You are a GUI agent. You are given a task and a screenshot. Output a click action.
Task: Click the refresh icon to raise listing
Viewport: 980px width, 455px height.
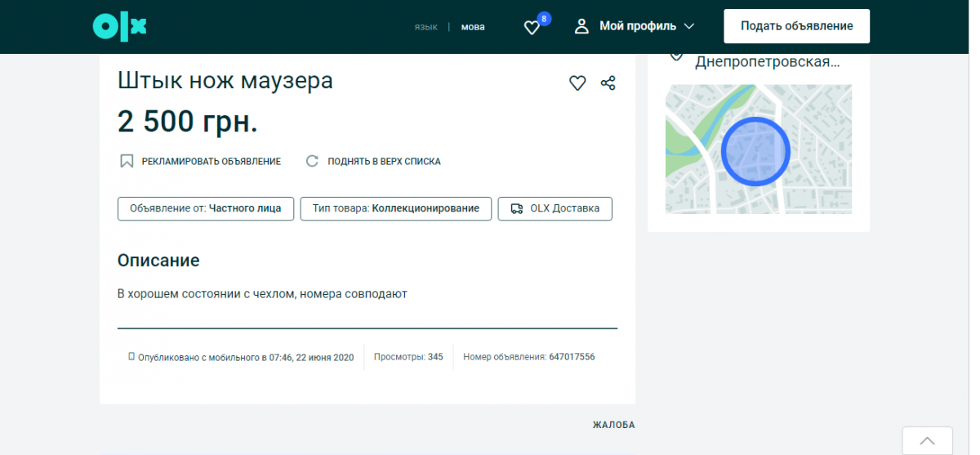click(x=312, y=161)
